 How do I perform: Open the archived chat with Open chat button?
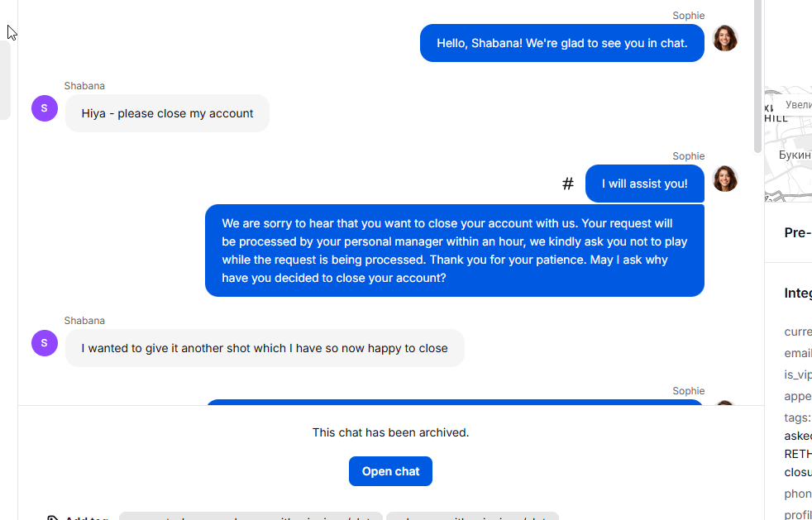390,471
